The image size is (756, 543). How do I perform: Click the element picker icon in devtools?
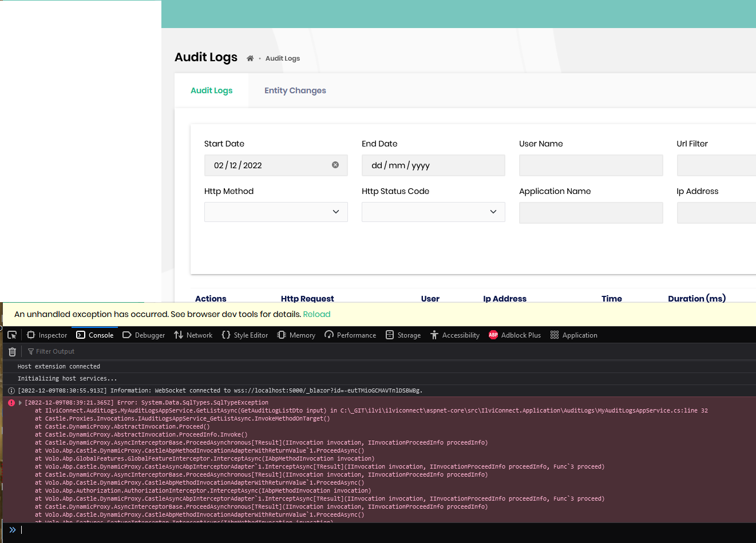(x=12, y=335)
